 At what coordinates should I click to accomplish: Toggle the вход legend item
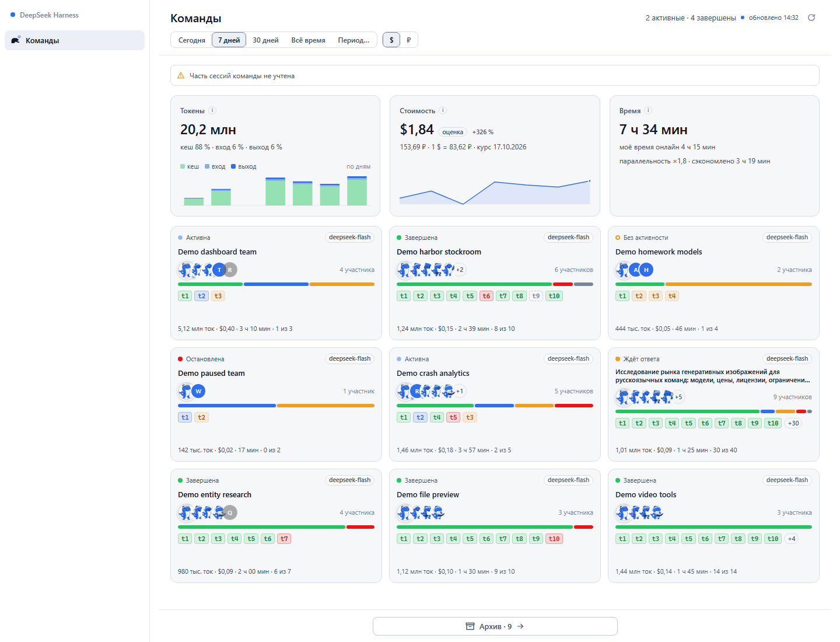pos(215,166)
